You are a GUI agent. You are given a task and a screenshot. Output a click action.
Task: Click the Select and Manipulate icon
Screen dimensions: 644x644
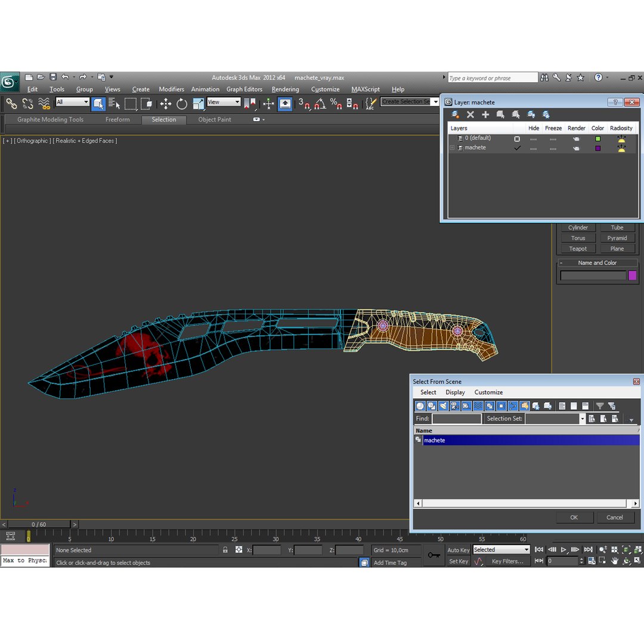tap(268, 104)
